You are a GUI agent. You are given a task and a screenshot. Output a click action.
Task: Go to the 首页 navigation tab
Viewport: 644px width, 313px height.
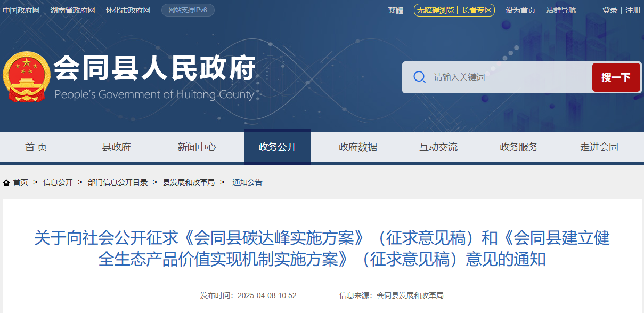pos(36,147)
